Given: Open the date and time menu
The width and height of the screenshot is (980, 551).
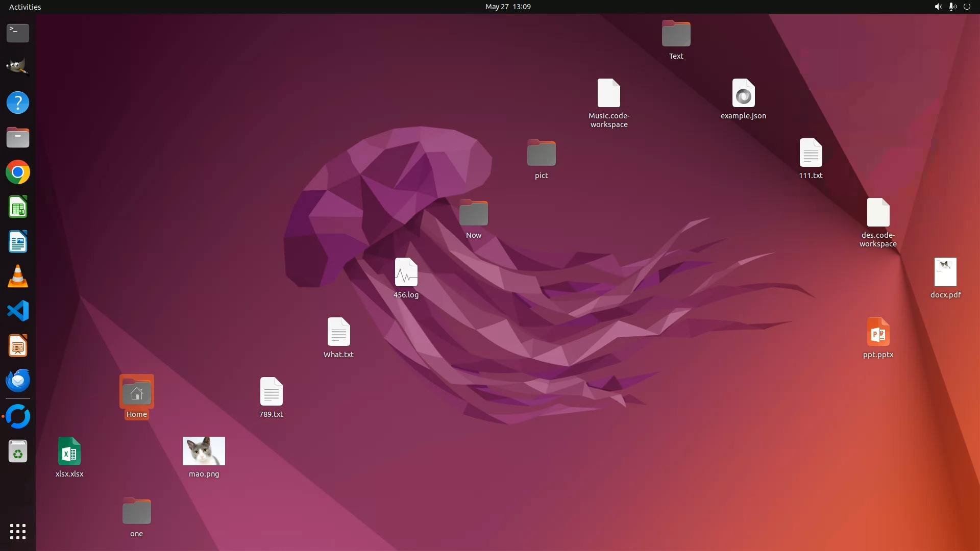Looking at the screenshot, I should click(507, 7).
